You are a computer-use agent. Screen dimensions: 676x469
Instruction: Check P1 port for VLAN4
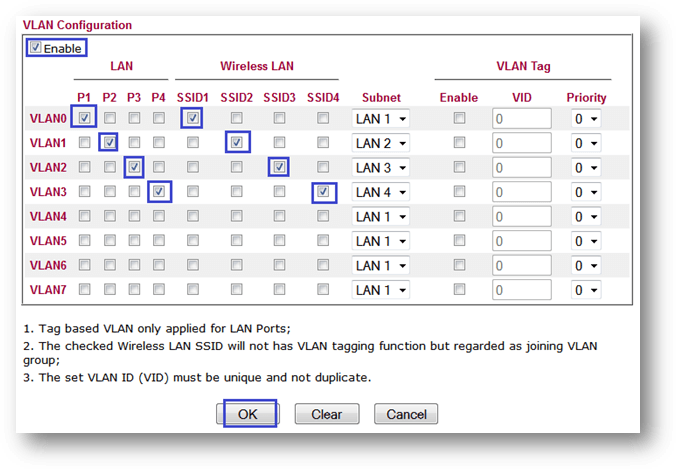point(85,216)
